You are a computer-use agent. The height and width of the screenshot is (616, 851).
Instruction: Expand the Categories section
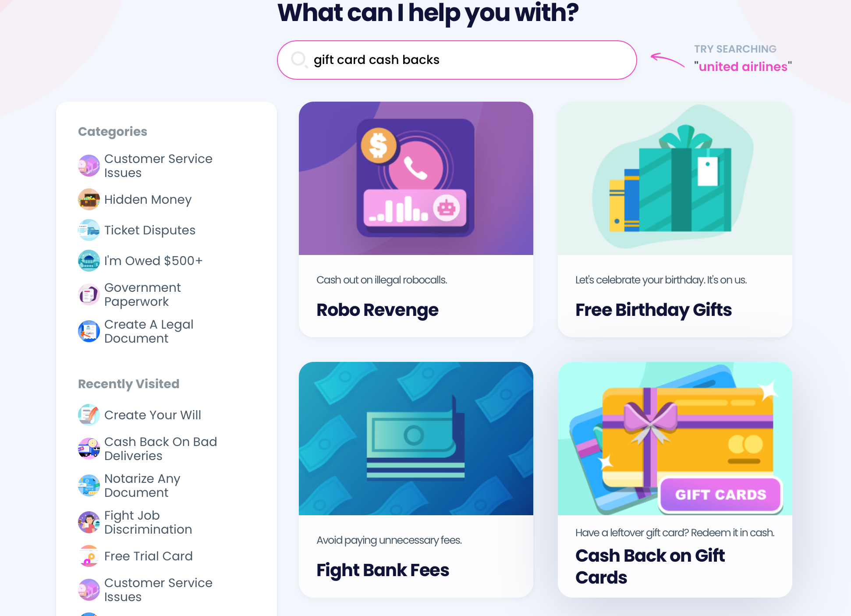[112, 131]
